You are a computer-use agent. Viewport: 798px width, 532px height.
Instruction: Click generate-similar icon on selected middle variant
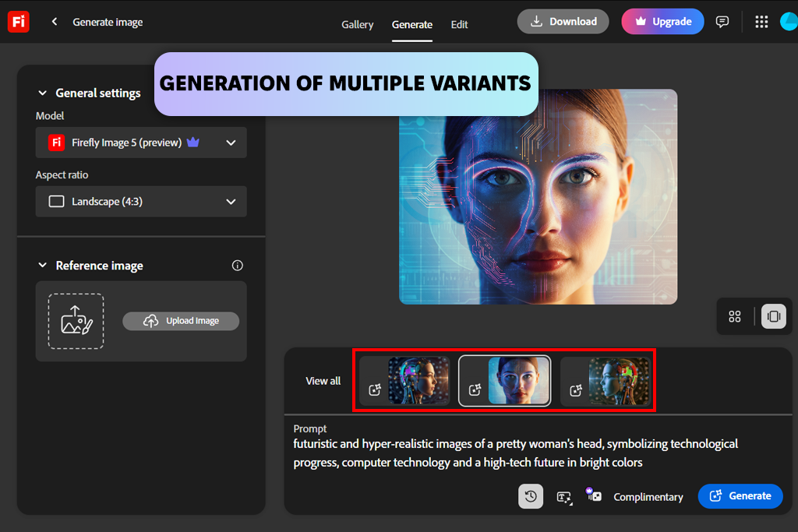point(475,390)
